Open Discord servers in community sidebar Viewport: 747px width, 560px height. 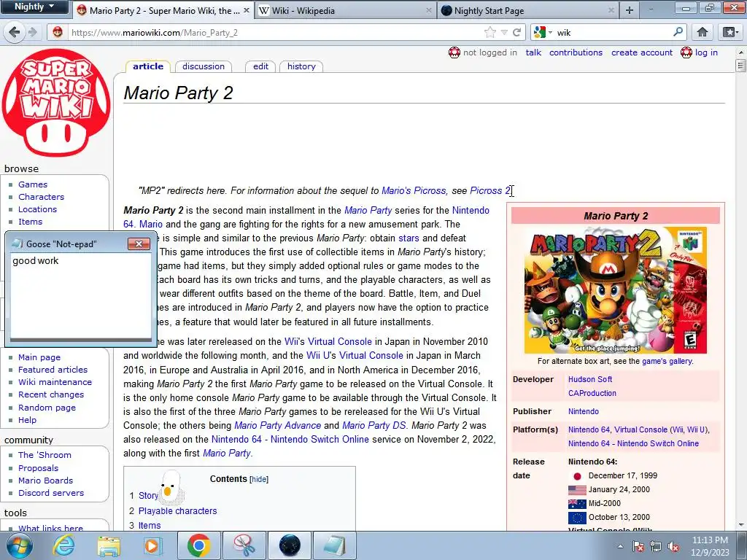click(x=51, y=493)
